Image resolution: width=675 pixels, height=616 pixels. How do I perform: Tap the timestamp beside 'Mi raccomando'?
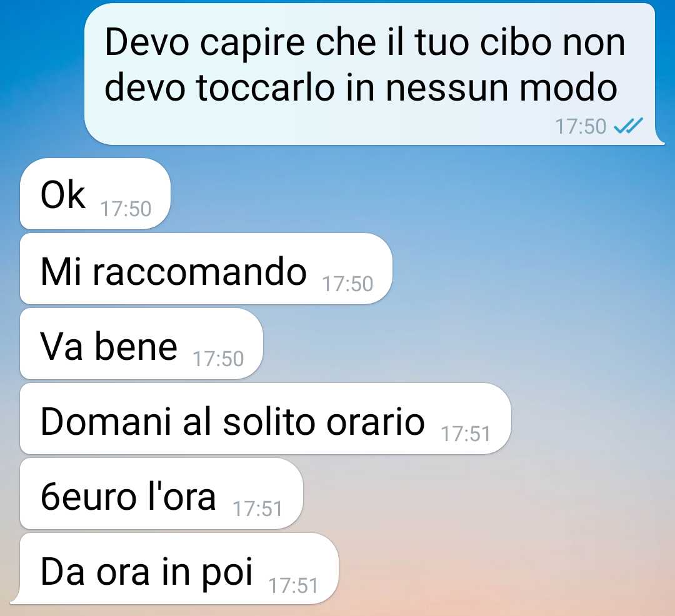tap(347, 284)
